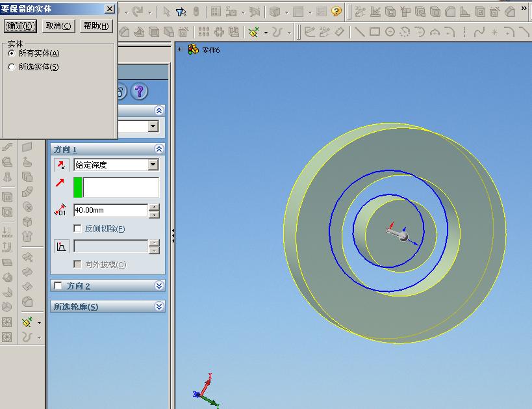Enable the 方向 2 checkbox
This screenshot has width=532, height=409.
[58, 285]
